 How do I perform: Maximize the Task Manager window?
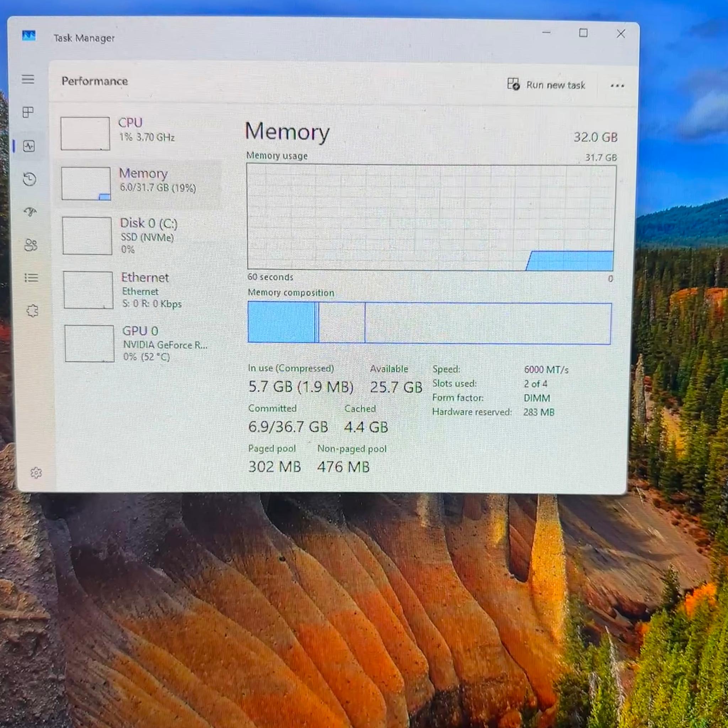coord(583,33)
